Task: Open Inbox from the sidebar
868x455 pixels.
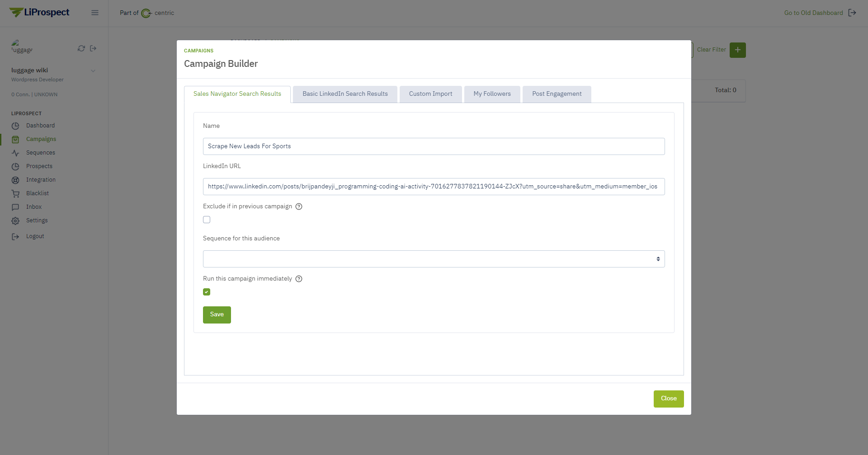Action: tap(34, 207)
